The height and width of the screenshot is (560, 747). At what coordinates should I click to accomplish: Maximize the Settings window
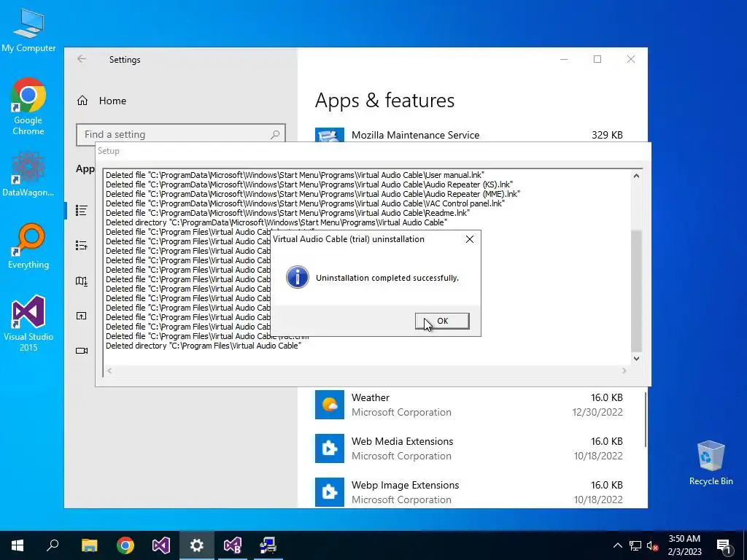(x=597, y=59)
